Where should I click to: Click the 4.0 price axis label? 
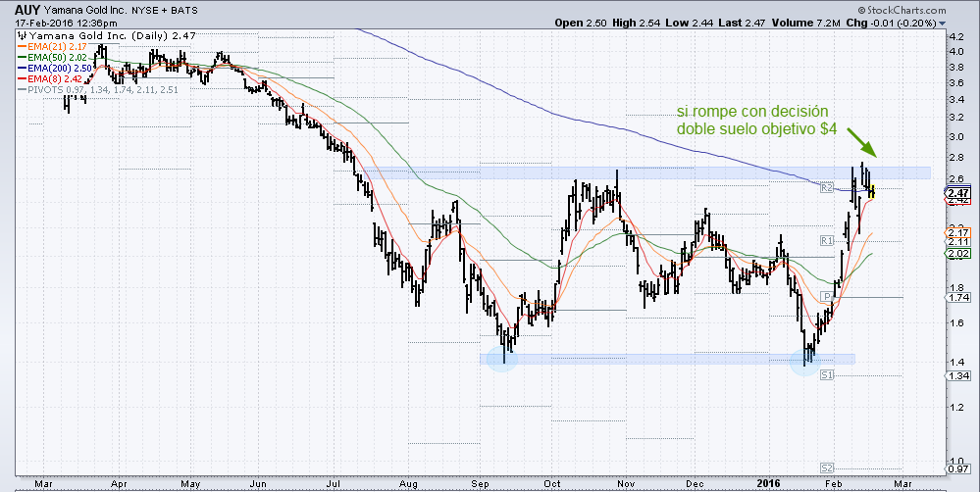point(956,52)
